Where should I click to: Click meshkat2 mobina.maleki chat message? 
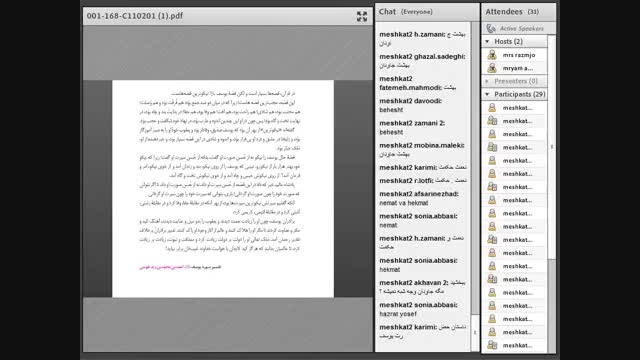422,149
